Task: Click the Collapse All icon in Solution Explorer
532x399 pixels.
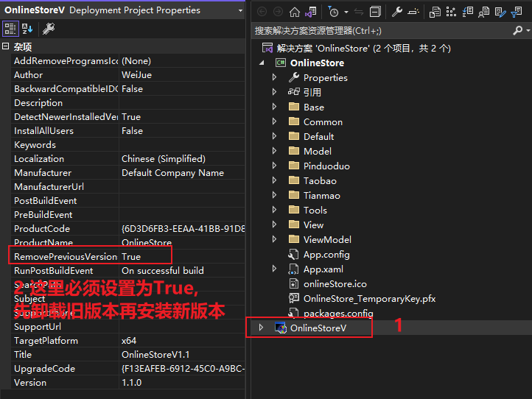Action: (x=375, y=12)
